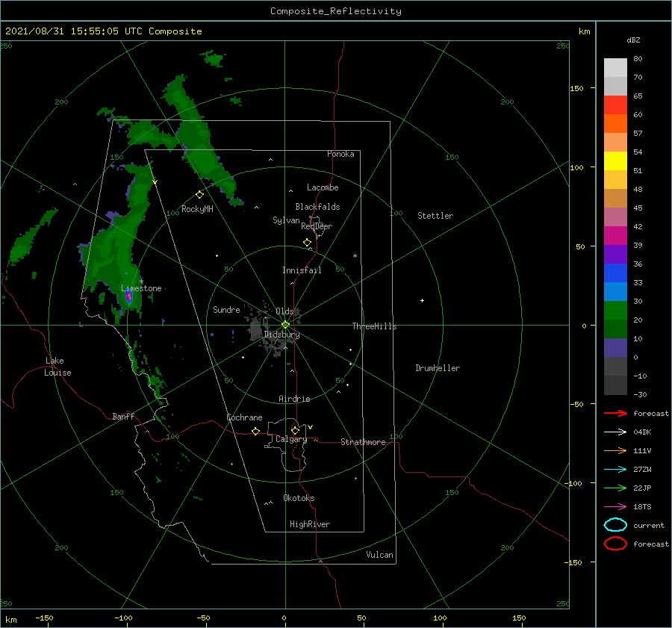Viewport: 672px width, 628px height.
Task: Click the Sundre label
Action: point(226,309)
